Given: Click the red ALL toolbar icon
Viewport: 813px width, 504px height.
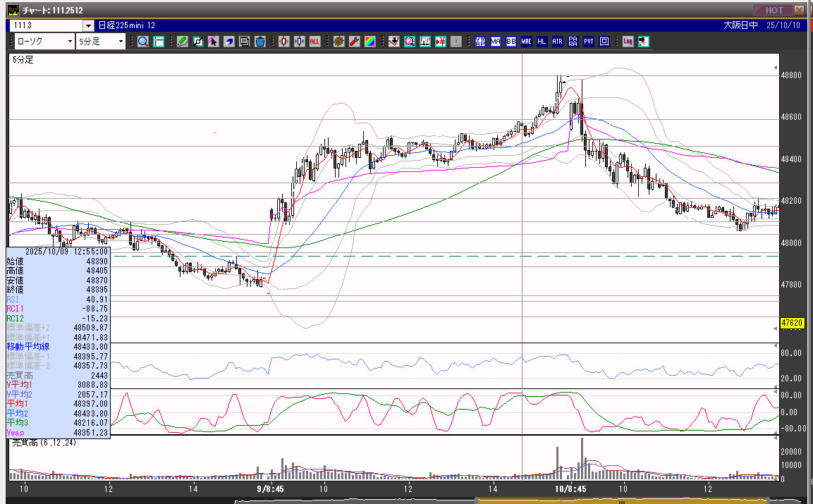Looking at the screenshot, I should (314, 42).
